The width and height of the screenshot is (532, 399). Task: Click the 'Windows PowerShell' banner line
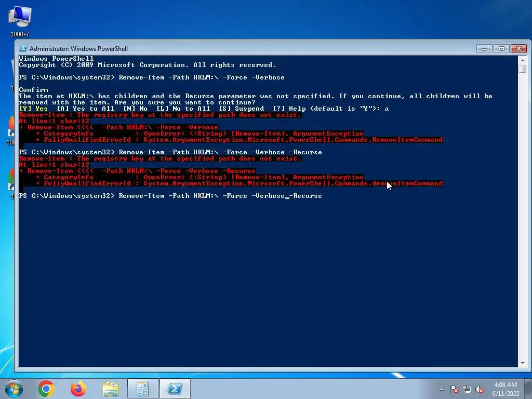tap(56, 59)
